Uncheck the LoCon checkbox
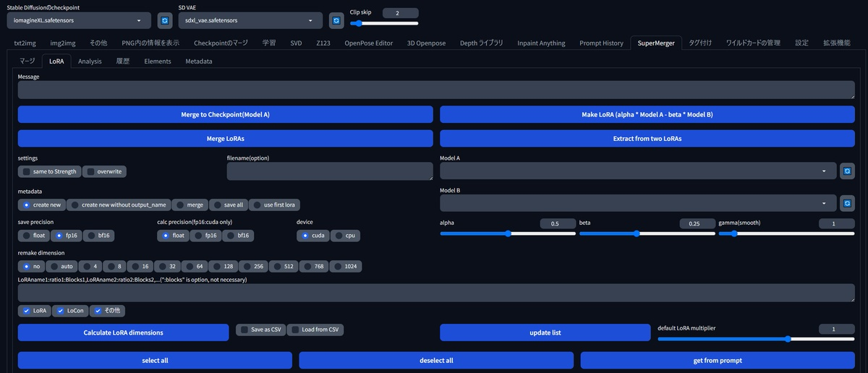This screenshot has width=868, height=373. coord(69,310)
